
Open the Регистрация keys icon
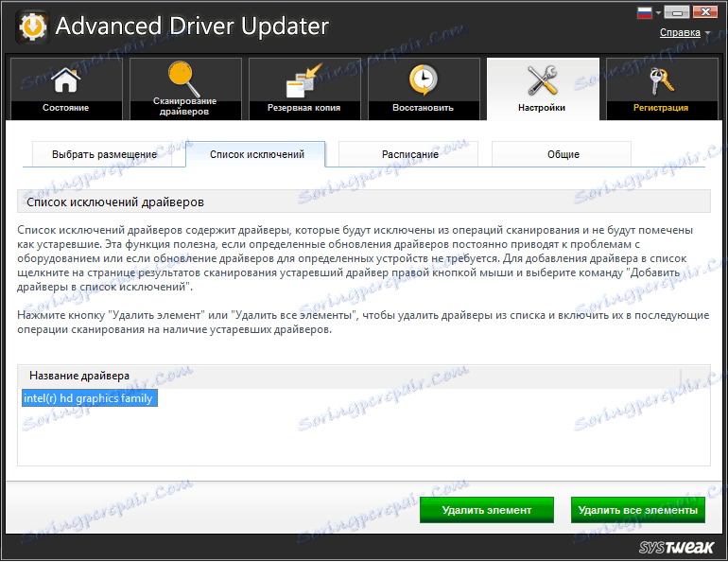pos(661,79)
